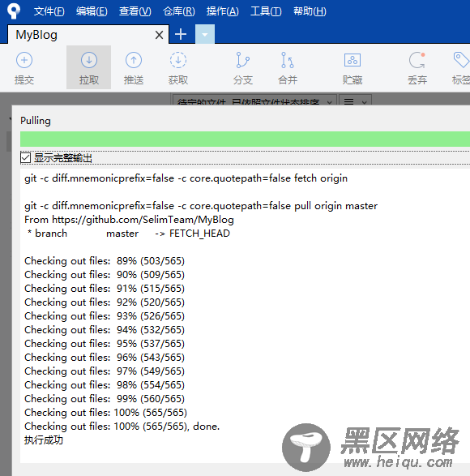This screenshot has width=470, height=476.
Task: Open the 仓库(R) menu
Action: [x=179, y=11]
